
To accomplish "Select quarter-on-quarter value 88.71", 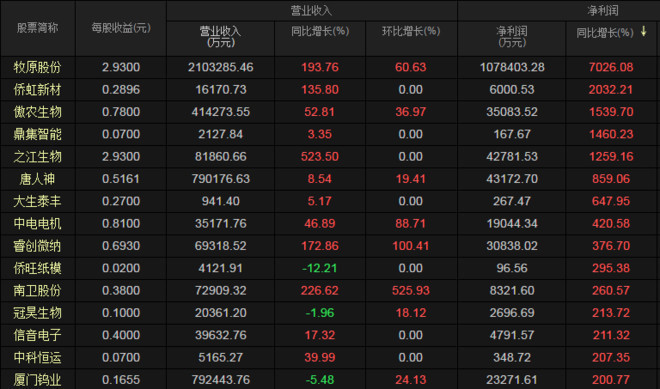I will tap(411, 224).
